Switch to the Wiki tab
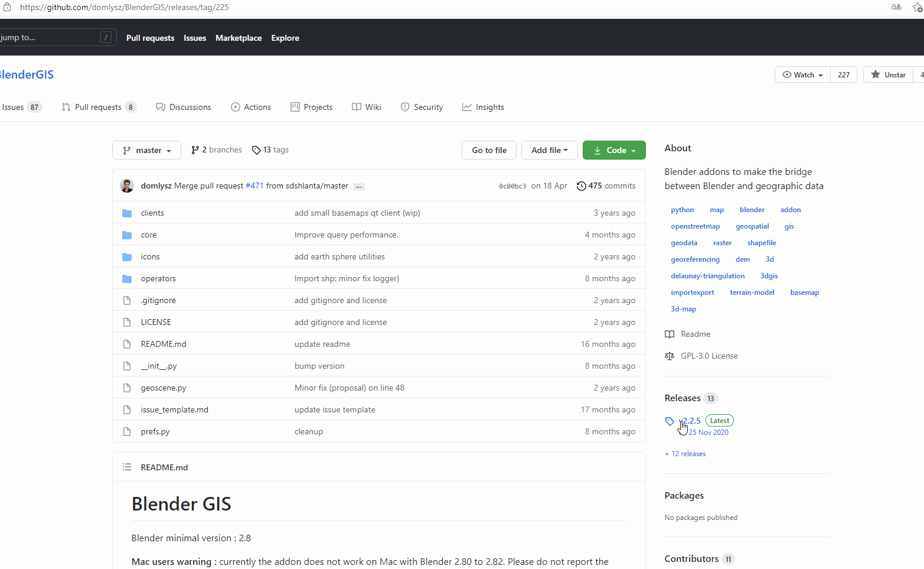 [x=367, y=107]
